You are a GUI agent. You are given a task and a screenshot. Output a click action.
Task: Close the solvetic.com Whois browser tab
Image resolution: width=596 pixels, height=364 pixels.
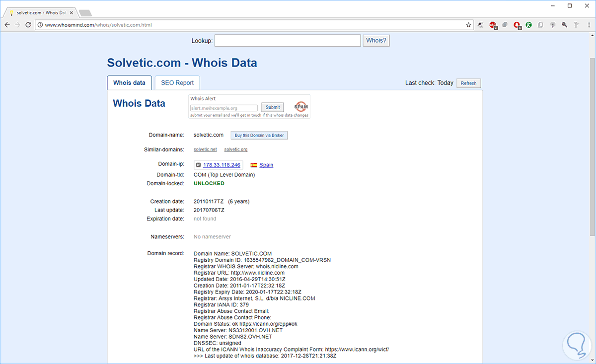click(71, 13)
